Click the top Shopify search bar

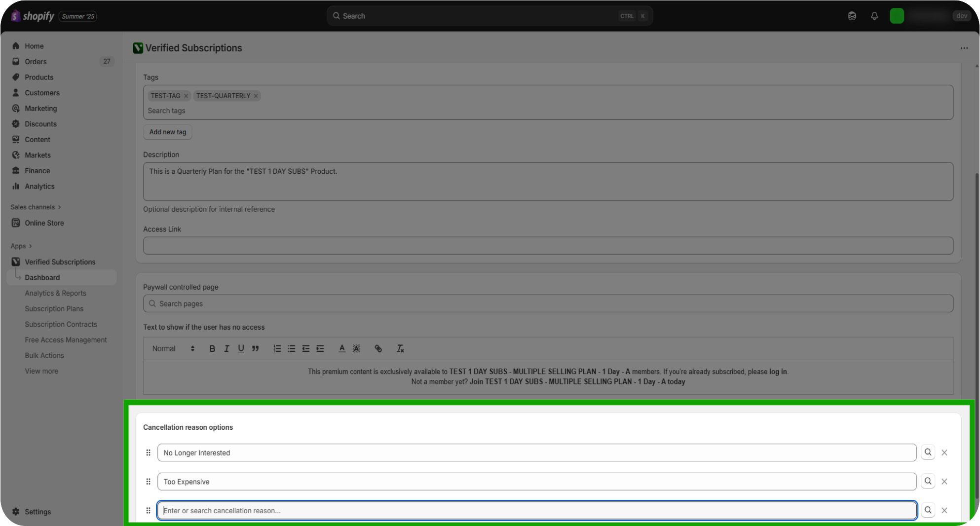point(490,16)
